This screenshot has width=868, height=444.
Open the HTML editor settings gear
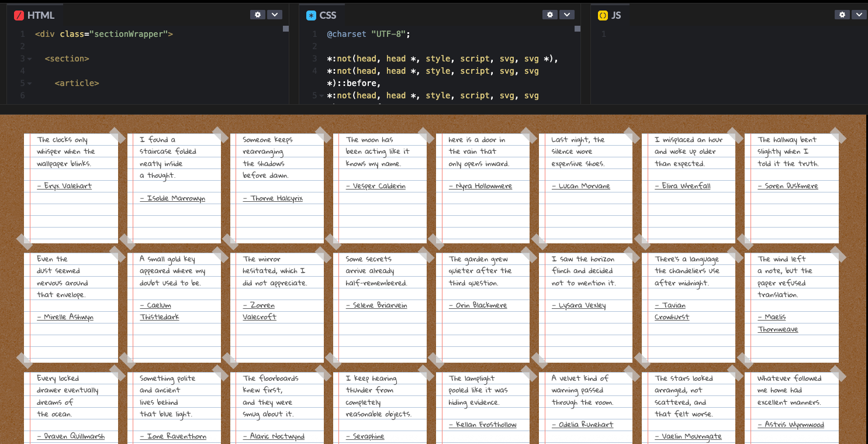tap(258, 15)
